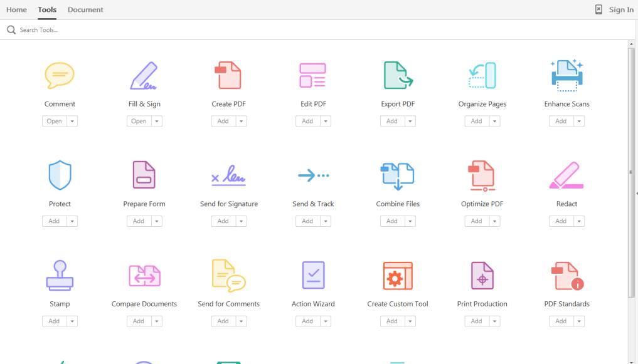This screenshot has height=364, width=638.
Task: Open the Comment tool icon
Action: (60, 76)
